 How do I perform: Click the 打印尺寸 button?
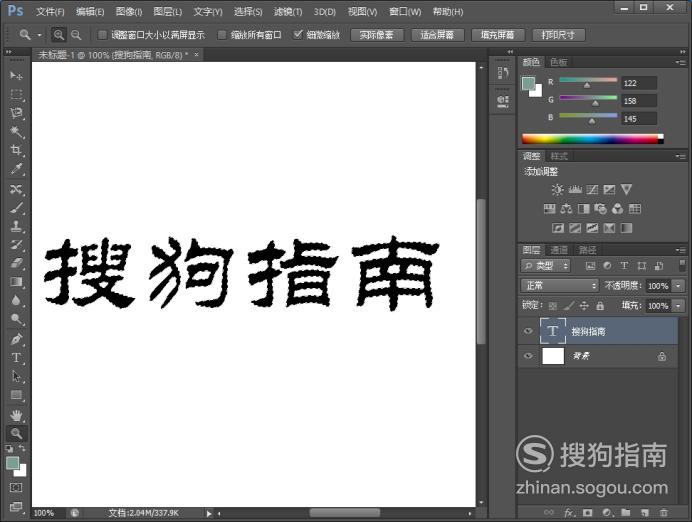[x=558, y=35]
